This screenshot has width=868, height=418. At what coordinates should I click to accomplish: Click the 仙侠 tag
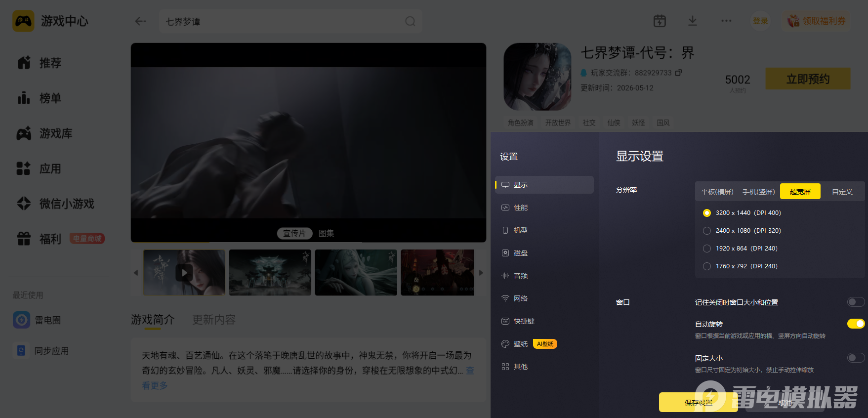[x=614, y=123]
